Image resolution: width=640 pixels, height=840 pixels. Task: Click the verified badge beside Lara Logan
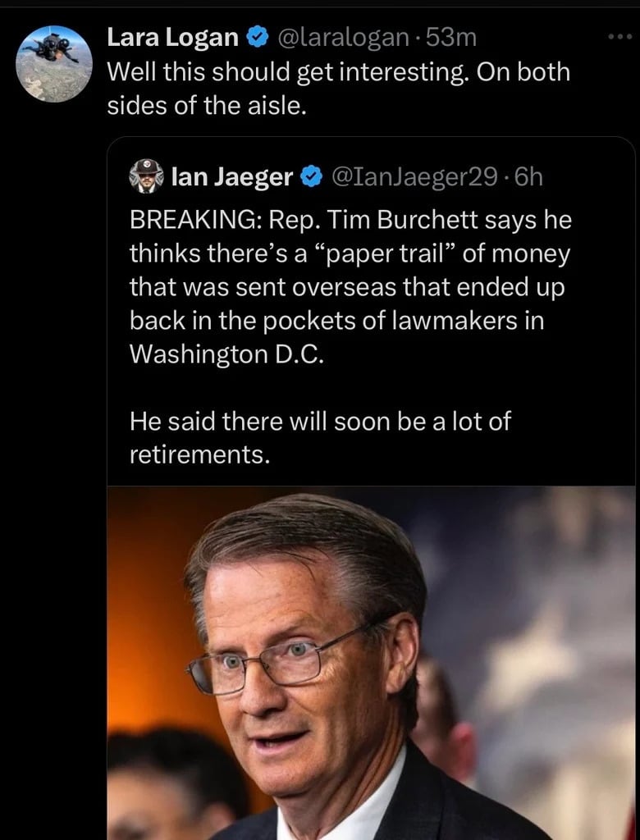pyautogui.click(x=258, y=37)
